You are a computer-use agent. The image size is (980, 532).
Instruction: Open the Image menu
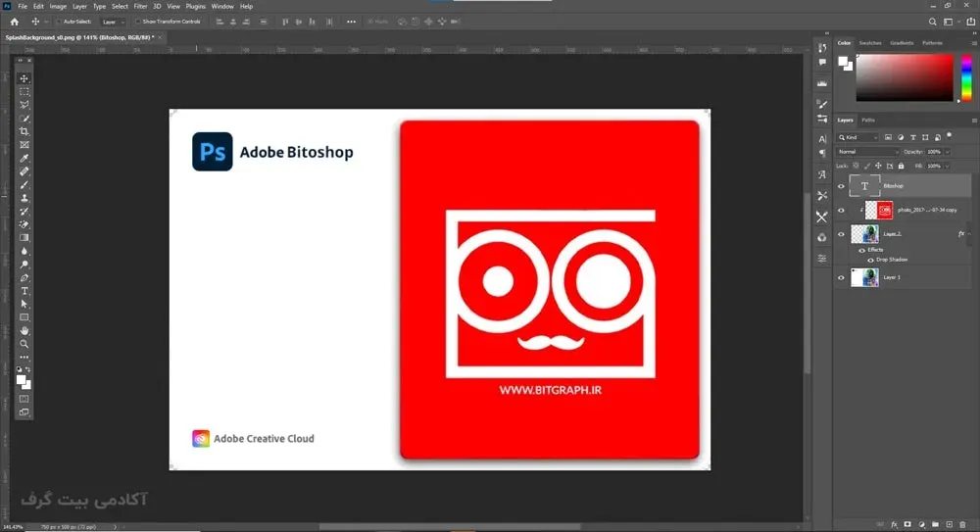click(58, 6)
